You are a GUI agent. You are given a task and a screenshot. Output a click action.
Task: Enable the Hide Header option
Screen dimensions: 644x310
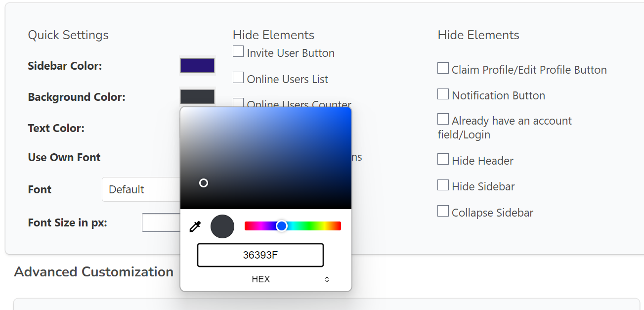[x=443, y=159]
